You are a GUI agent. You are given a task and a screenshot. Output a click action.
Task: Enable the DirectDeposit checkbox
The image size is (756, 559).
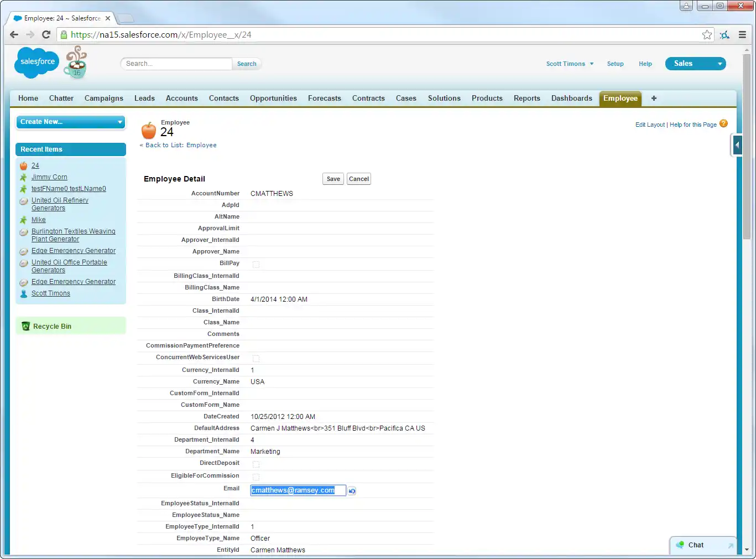(256, 464)
